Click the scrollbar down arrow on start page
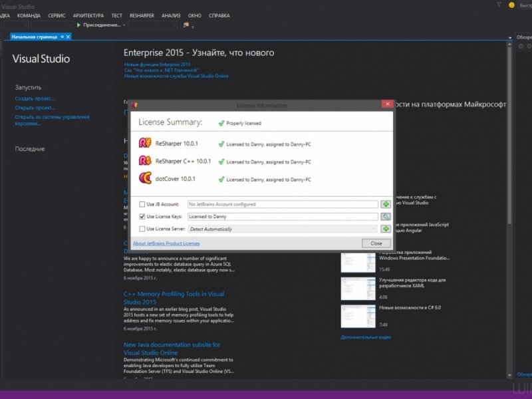Image resolution: width=532 pixels, height=399 pixels. 509,375
